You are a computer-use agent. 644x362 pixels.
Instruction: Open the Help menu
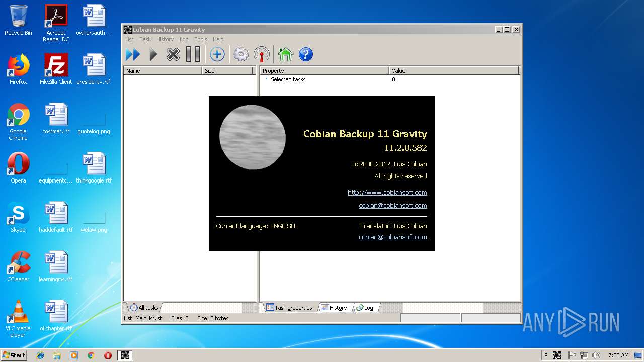click(218, 39)
